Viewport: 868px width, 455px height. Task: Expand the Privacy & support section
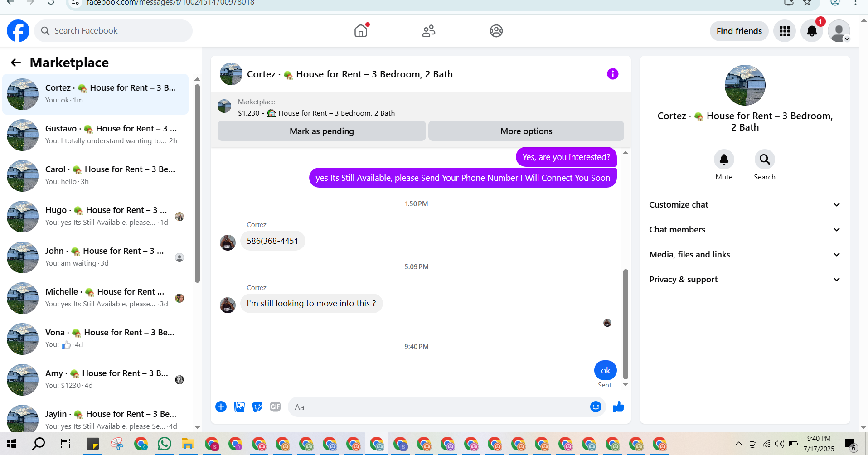(745, 280)
